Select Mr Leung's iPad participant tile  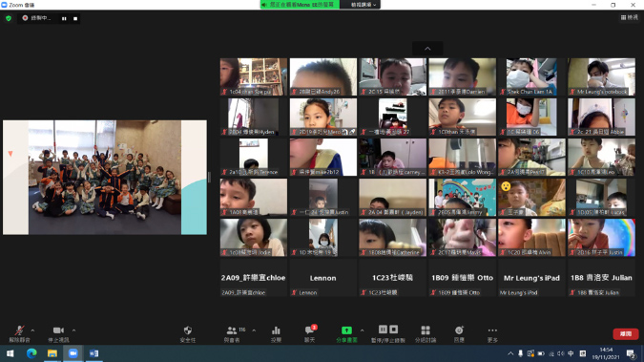point(531,278)
